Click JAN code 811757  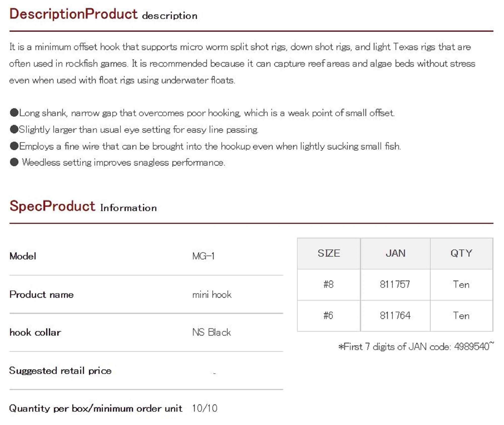click(395, 285)
